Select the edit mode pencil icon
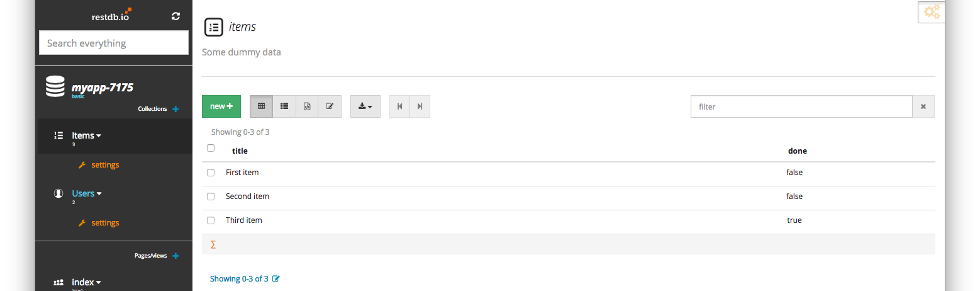 tap(330, 106)
